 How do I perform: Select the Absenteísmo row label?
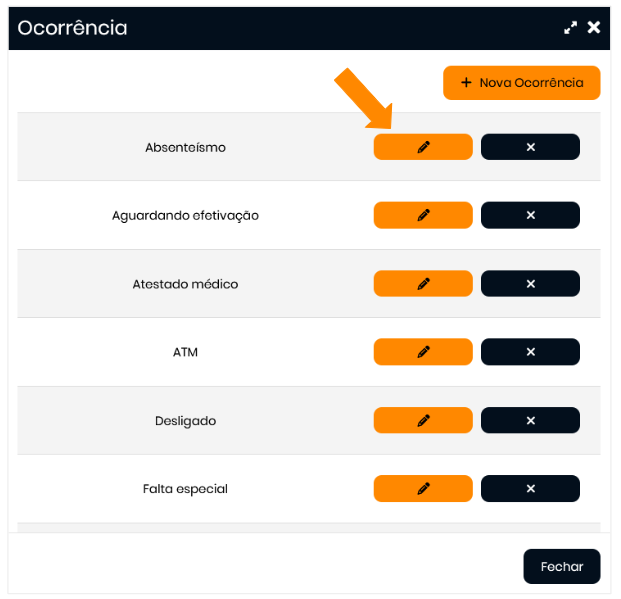[x=185, y=148]
